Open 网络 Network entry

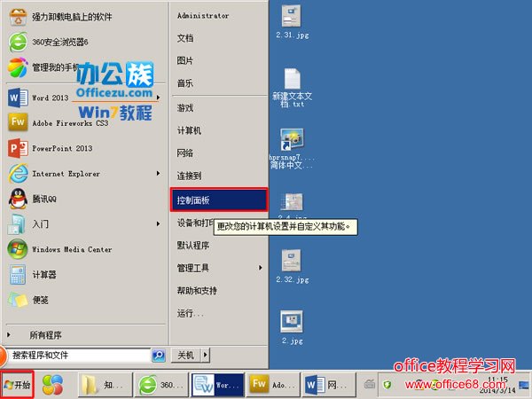click(185, 153)
